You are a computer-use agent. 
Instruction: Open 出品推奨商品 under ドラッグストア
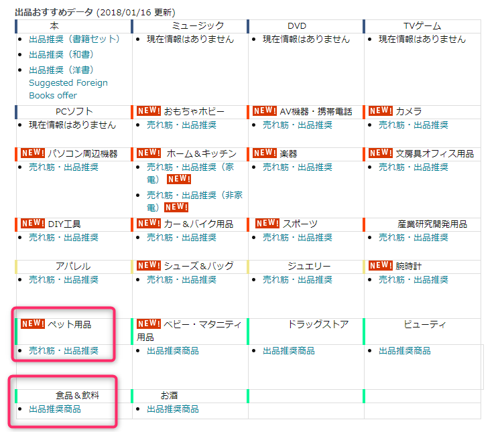(289, 350)
